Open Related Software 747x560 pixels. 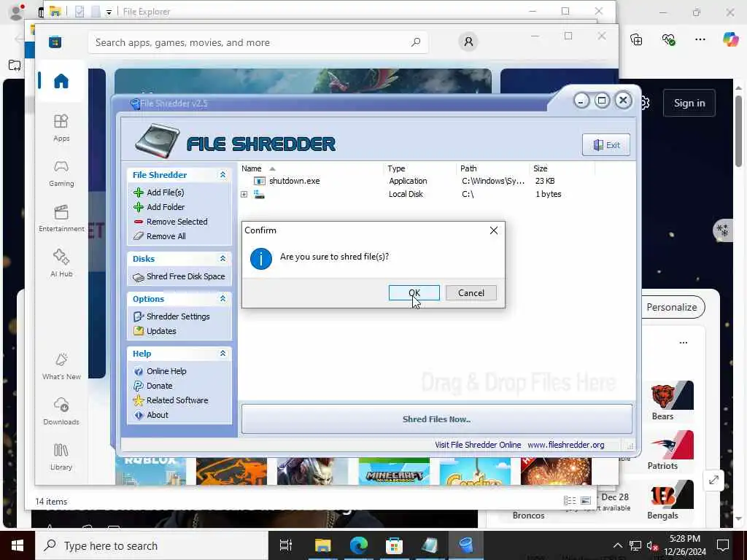(x=177, y=400)
